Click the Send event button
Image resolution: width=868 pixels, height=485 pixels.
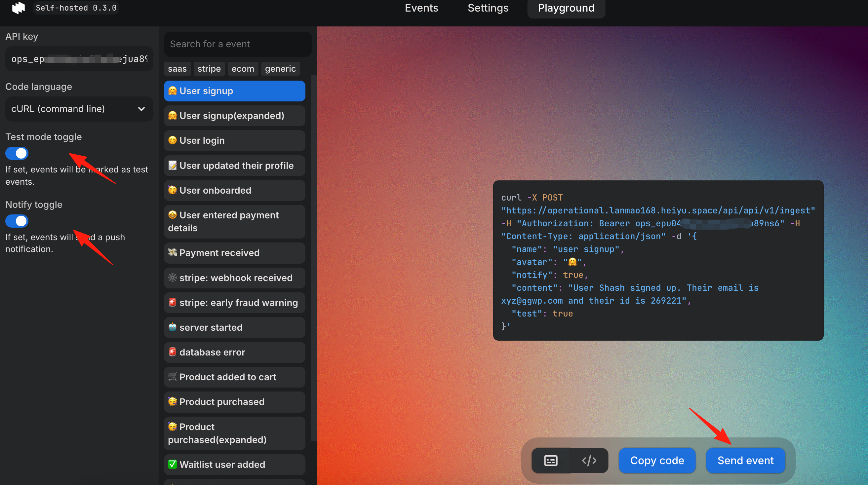(746, 461)
